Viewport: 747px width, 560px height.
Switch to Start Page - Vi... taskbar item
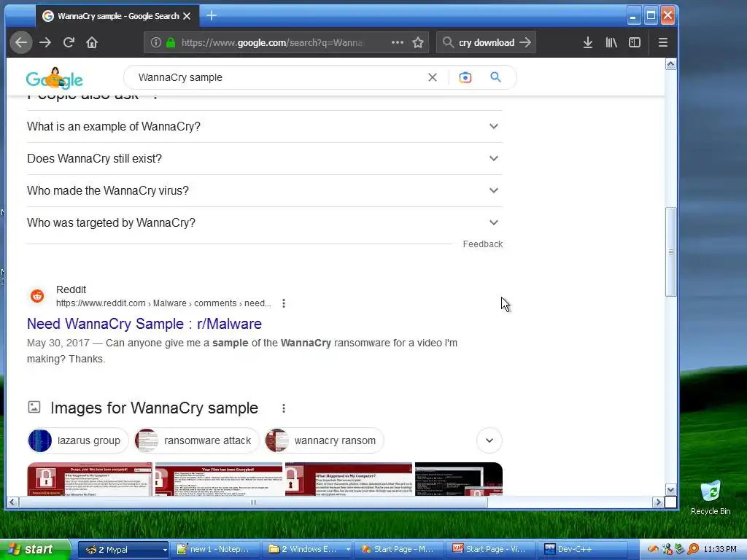click(492, 550)
